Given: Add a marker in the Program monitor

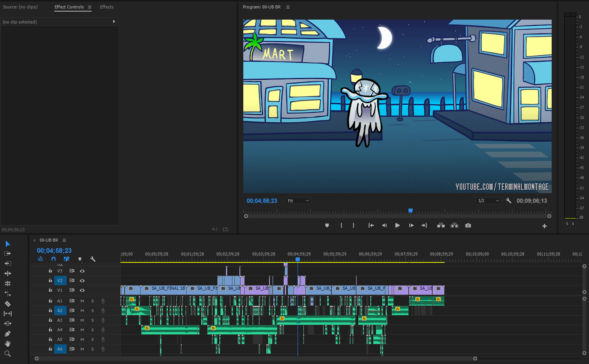Looking at the screenshot, I should pos(327,225).
